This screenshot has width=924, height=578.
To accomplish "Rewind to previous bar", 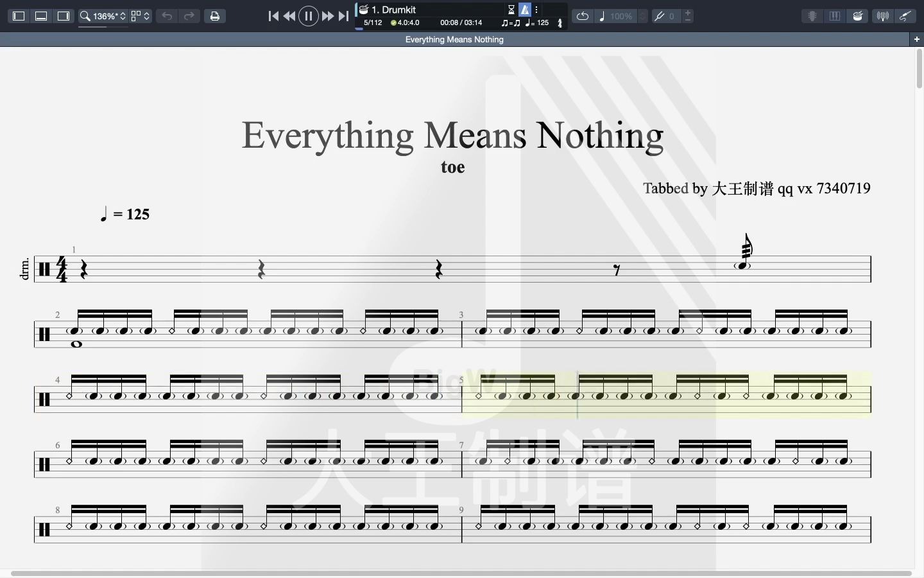I will pyautogui.click(x=289, y=16).
